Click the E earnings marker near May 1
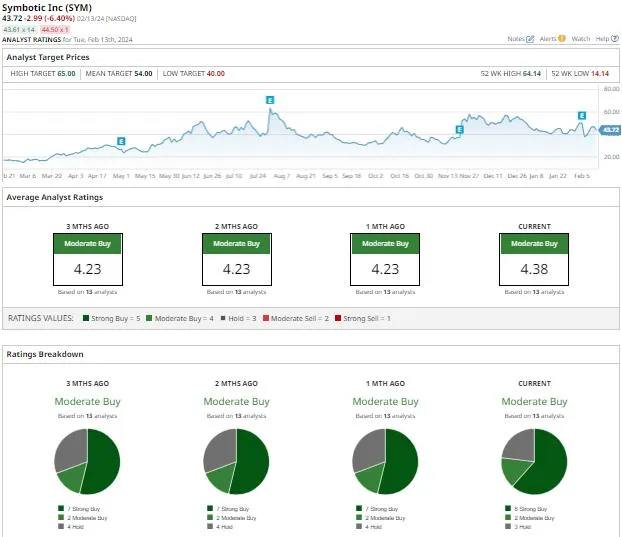622x537 pixels. pos(121,141)
